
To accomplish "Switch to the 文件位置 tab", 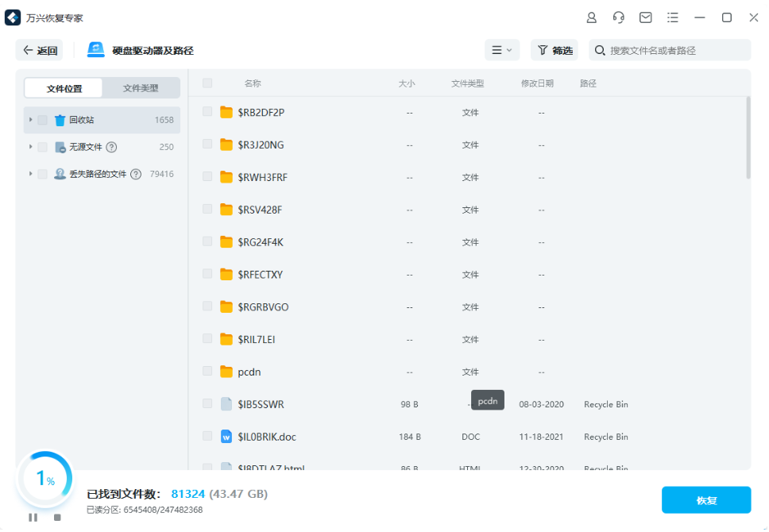I will (64, 88).
